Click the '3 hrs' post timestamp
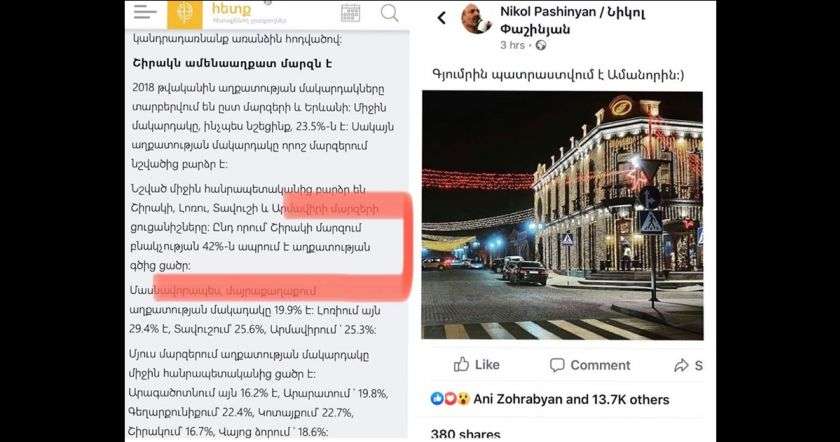 [x=512, y=46]
